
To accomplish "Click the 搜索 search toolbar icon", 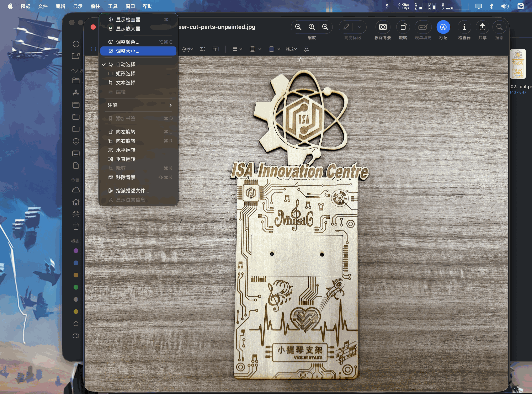I will coord(499,27).
